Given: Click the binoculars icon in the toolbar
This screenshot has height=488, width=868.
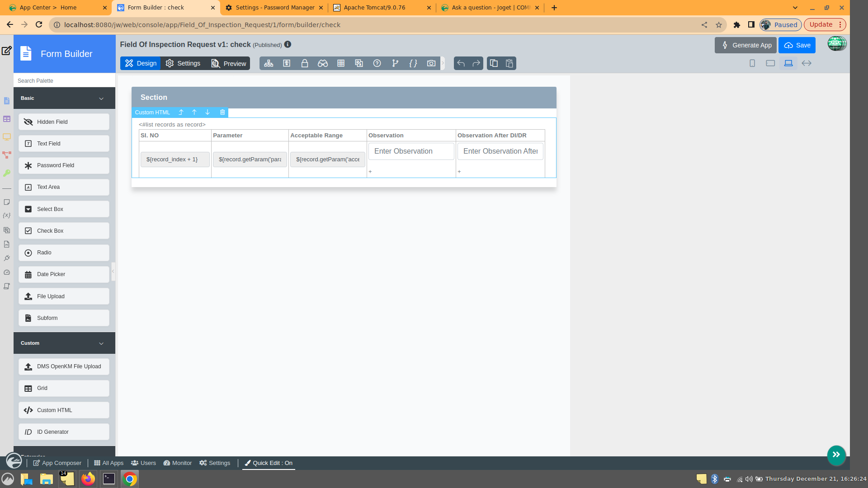Looking at the screenshot, I should pyautogui.click(x=322, y=63).
